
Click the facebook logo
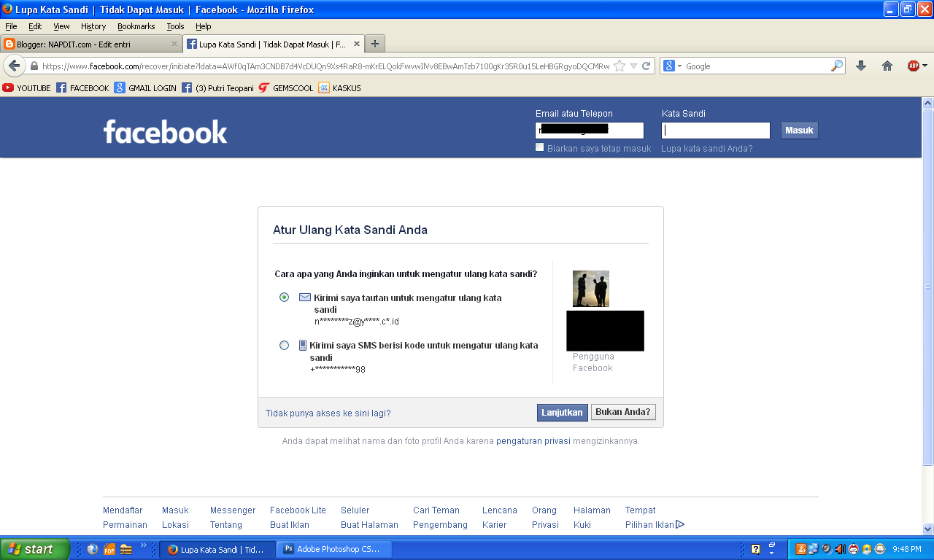pos(165,132)
